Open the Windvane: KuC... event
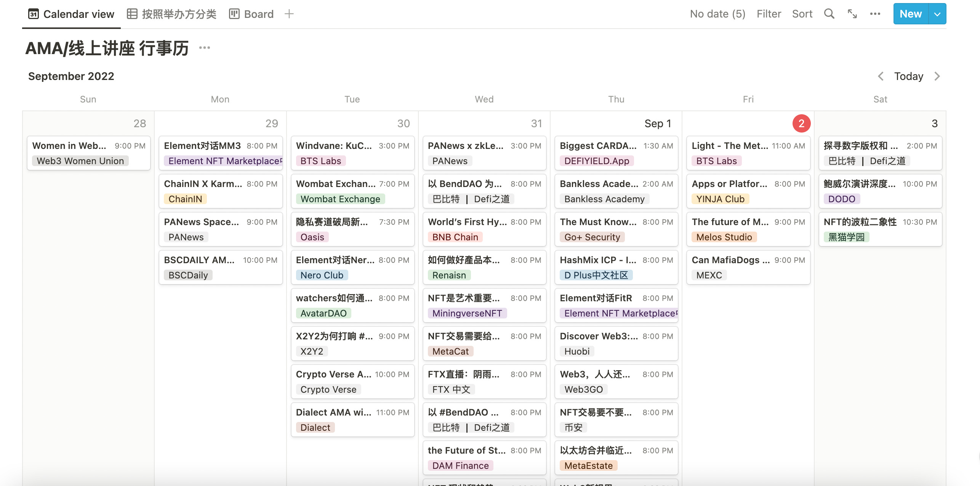This screenshot has height=486, width=980. coord(352,153)
